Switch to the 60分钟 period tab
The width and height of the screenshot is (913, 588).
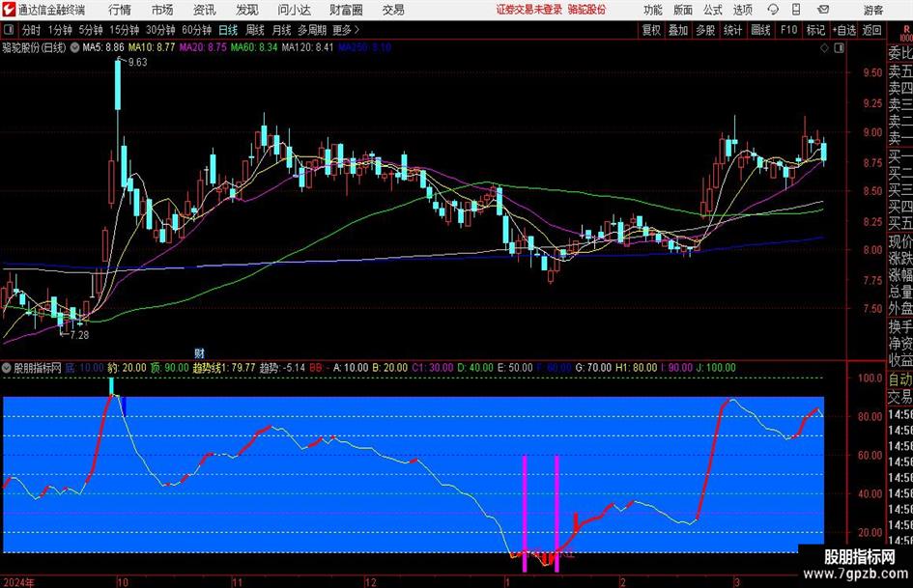point(197,30)
